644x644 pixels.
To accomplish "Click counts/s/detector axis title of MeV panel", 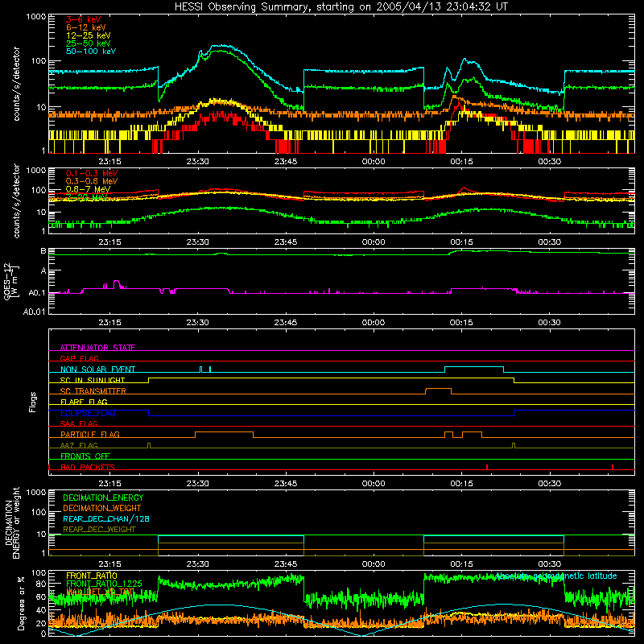I will pos(16,201).
